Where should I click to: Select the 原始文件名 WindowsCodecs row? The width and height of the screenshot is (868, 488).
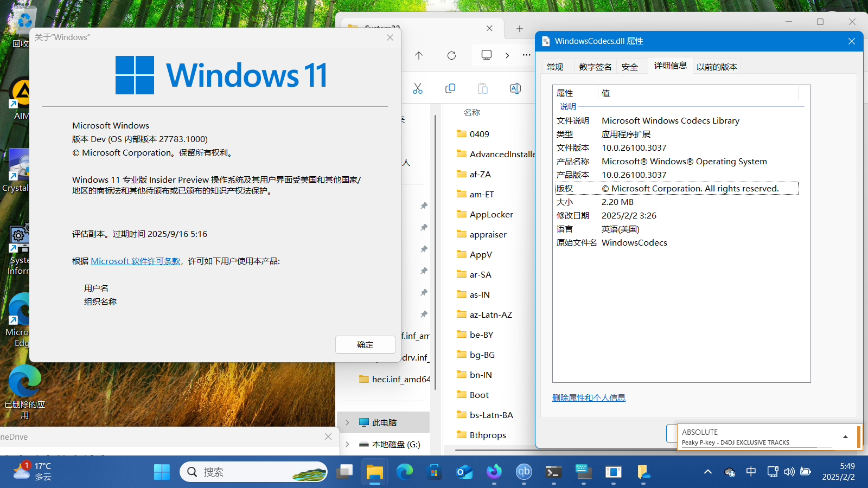pos(676,242)
